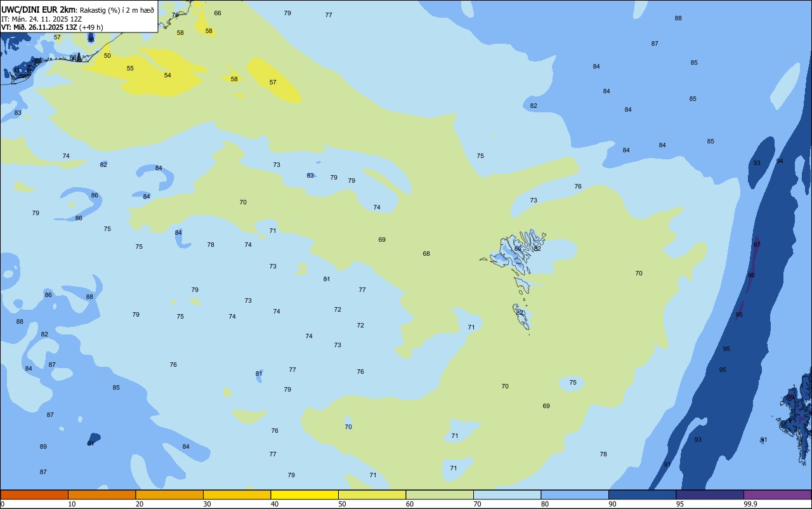Viewport: 812px width, 509px height.
Task: Click the legend tick label '40'
Action: pyautogui.click(x=275, y=504)
